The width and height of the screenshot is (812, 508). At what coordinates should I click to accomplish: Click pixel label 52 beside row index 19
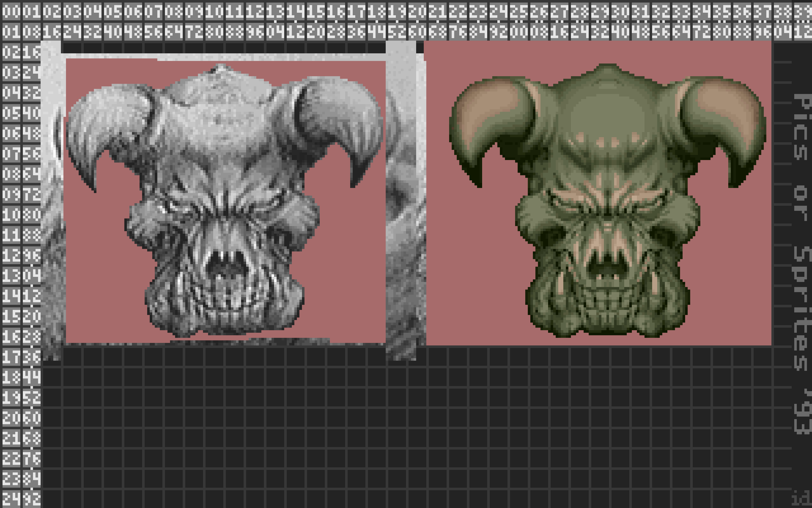[x=31, y=398]
